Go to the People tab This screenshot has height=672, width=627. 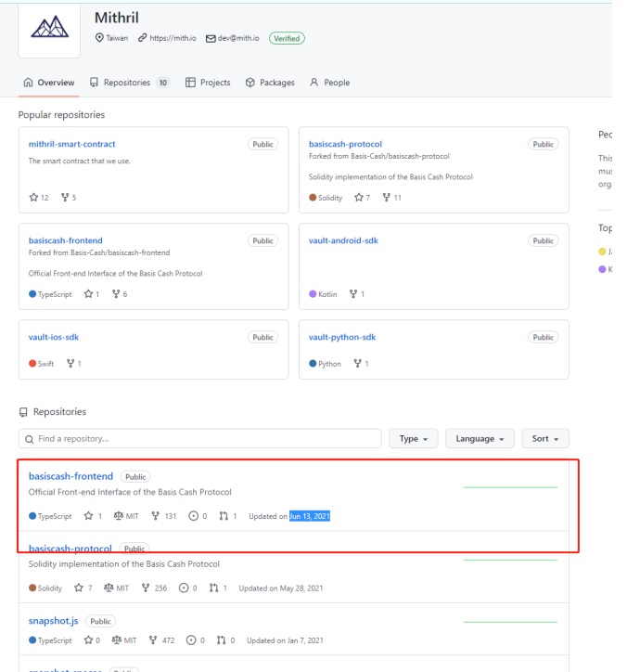329,83
